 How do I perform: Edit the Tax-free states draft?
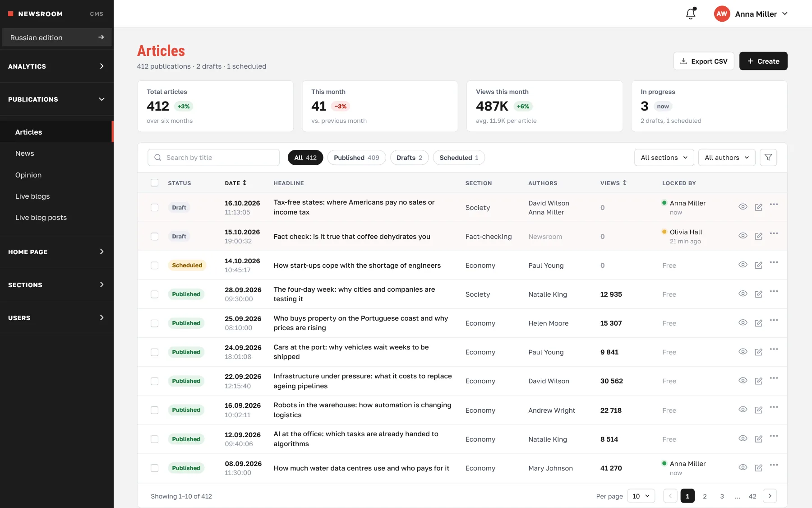[x=759, y=207]
